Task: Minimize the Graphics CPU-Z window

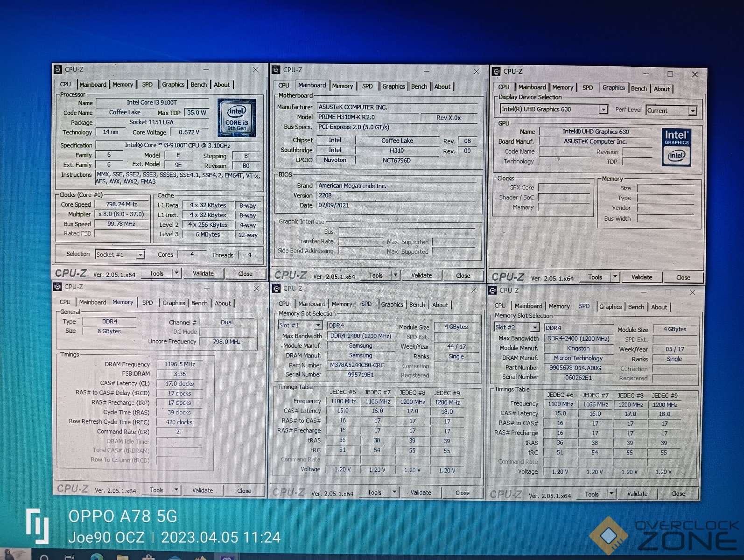Action: [x=646, y=74]
